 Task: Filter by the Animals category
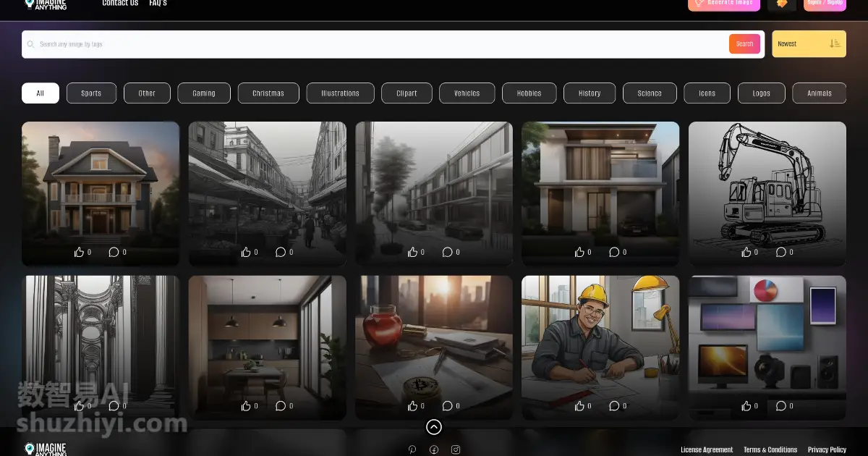[x=820, y=93]
